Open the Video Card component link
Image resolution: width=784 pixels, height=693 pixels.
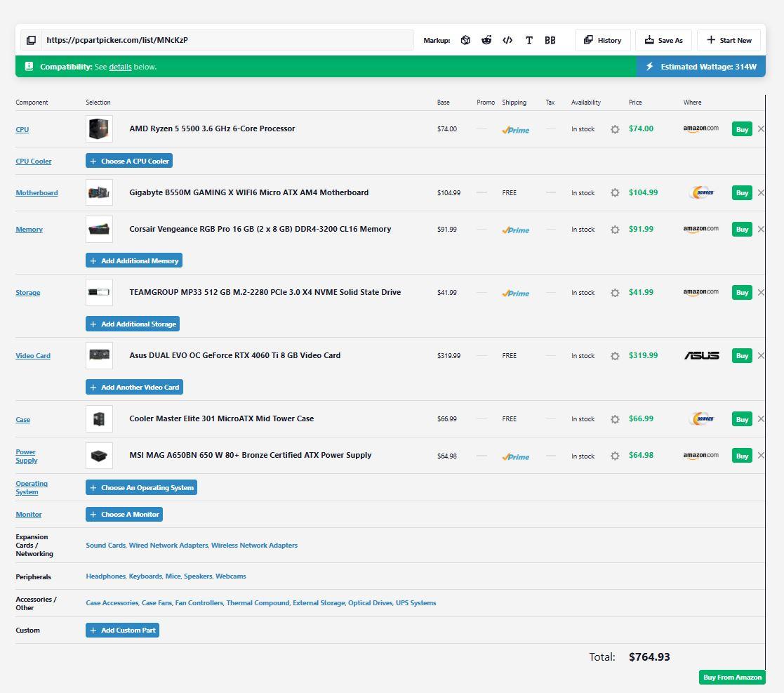(x=33, y=356)
